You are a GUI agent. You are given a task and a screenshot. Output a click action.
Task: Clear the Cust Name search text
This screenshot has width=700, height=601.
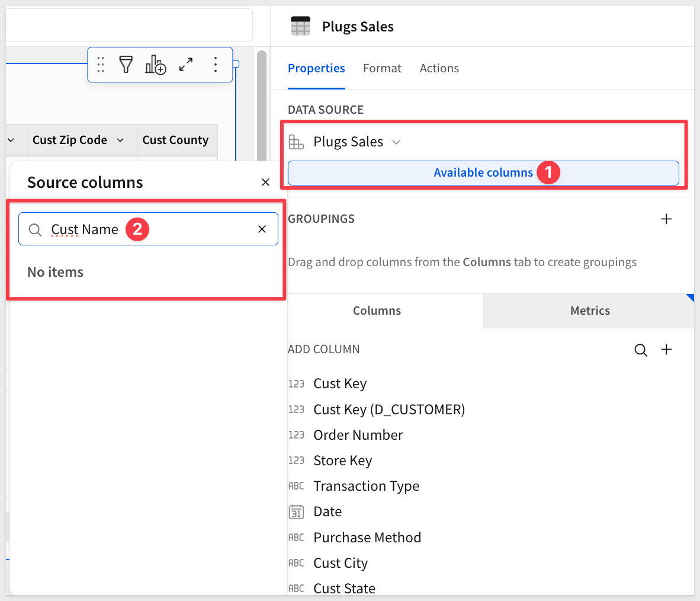click(x=262, y=229)
